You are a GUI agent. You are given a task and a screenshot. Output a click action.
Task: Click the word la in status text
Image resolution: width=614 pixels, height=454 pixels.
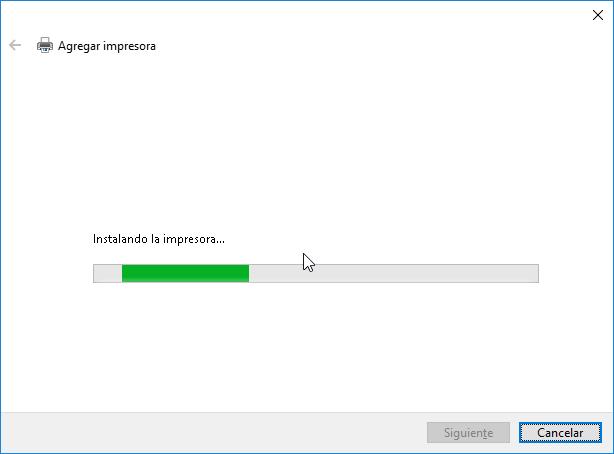click(x=155, y=239)
